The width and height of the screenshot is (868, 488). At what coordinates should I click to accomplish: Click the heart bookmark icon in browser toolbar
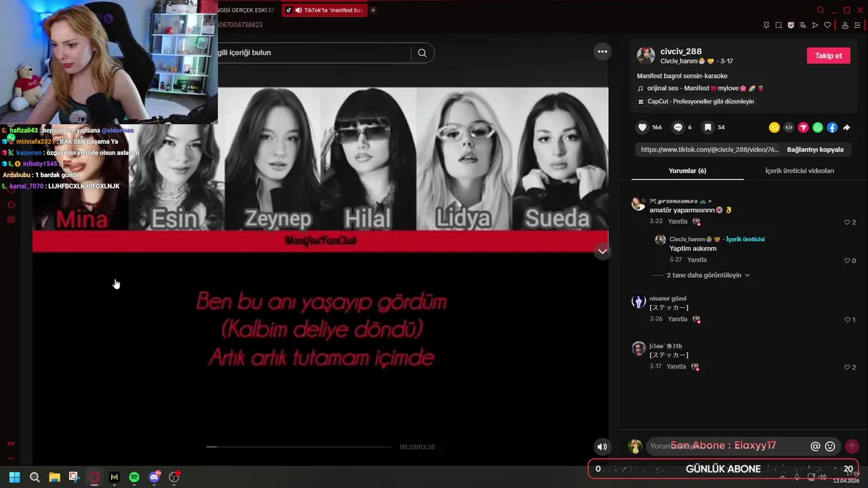827,25
